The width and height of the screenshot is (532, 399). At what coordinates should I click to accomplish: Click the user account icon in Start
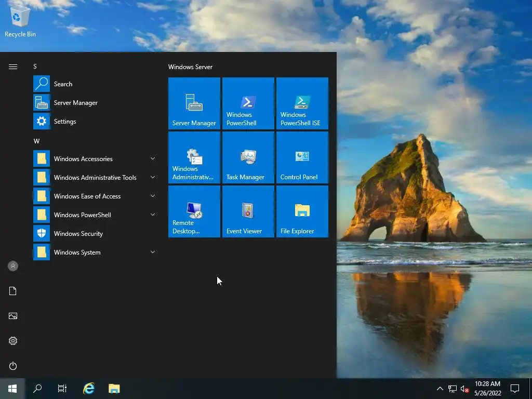coord(13,266)
